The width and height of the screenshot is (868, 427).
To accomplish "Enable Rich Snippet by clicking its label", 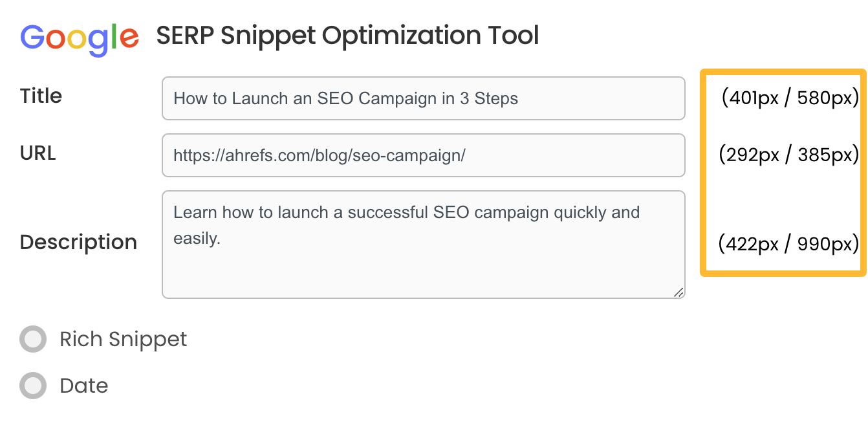I will pyautogui.click(x=123, y=339).
